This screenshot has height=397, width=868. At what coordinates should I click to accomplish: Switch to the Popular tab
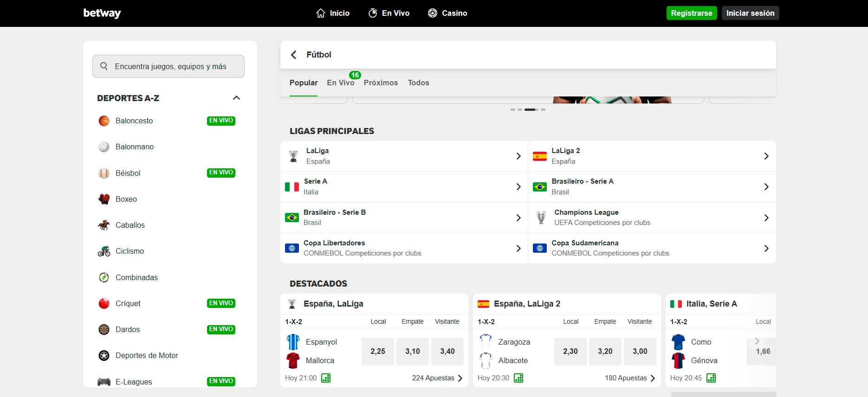tap(304, 83)
